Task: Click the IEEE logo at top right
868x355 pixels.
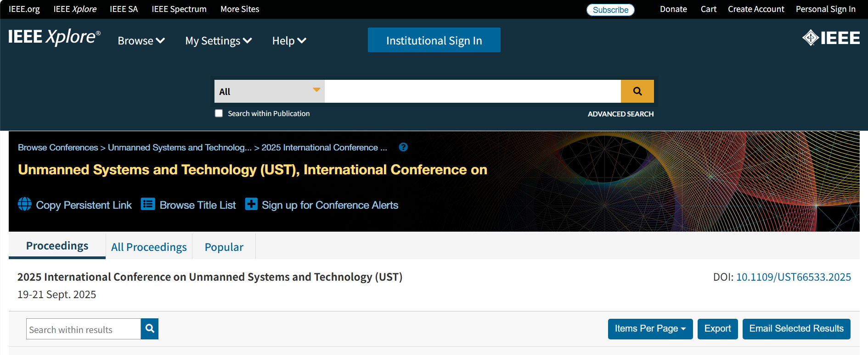Action: pos(831,38)
